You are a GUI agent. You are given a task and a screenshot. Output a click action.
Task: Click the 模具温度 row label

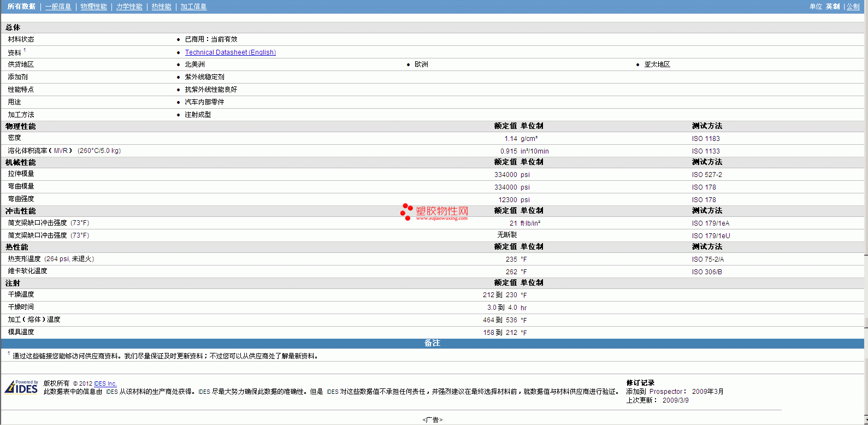coord(21,332)
